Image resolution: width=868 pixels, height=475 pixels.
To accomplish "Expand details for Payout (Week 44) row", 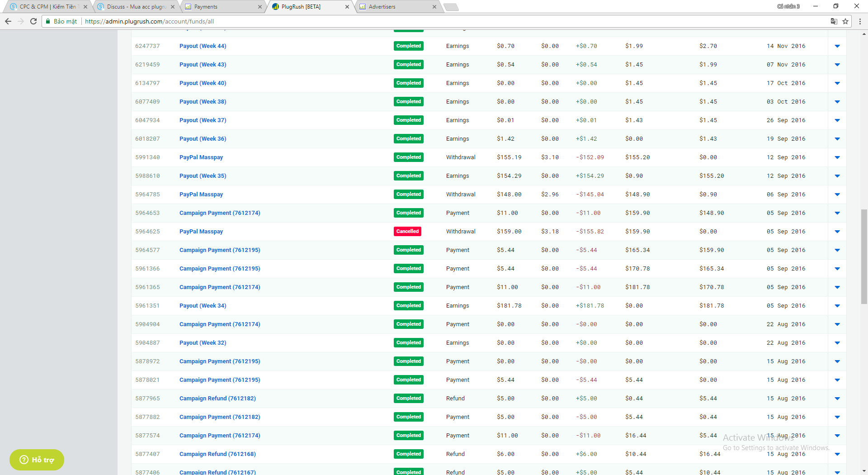I will [x=837, y=46].
